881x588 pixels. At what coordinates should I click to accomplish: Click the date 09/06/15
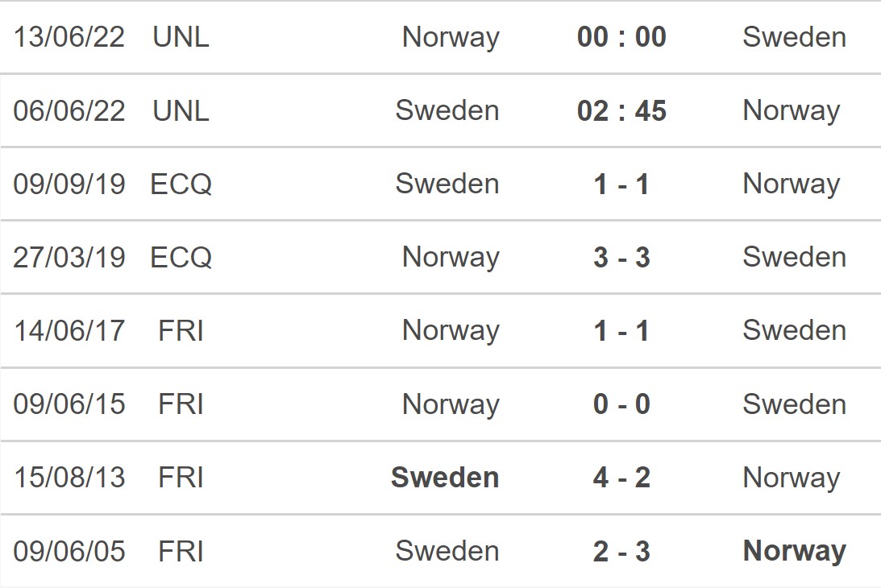[x=69, y=404]
